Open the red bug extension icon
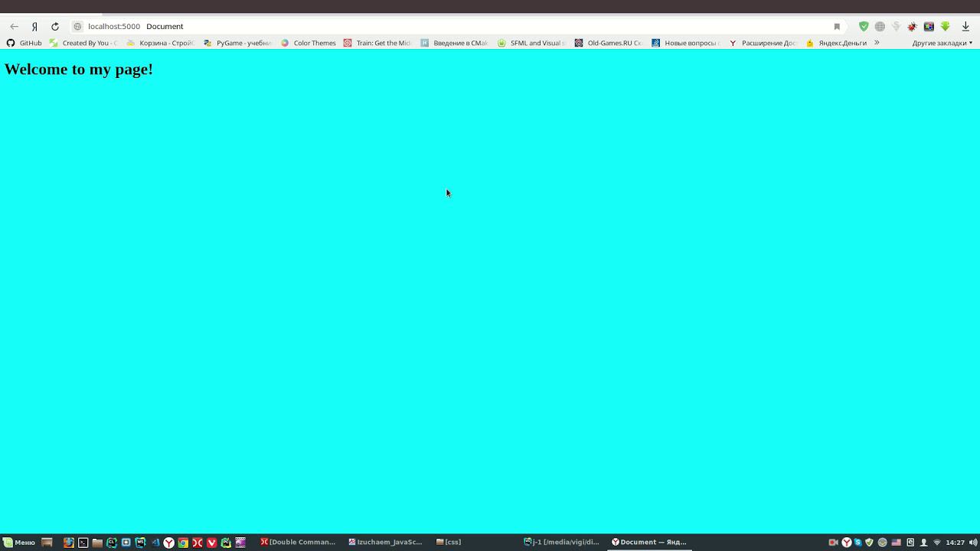Viewport: 980px width, 551px height. 912,26
